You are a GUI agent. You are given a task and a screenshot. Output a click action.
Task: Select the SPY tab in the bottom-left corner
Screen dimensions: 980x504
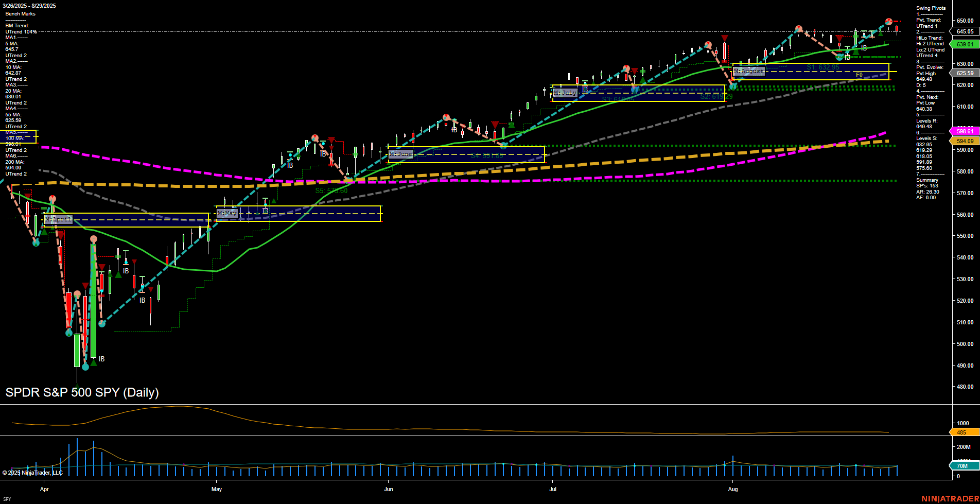click(x=8, y=498)
